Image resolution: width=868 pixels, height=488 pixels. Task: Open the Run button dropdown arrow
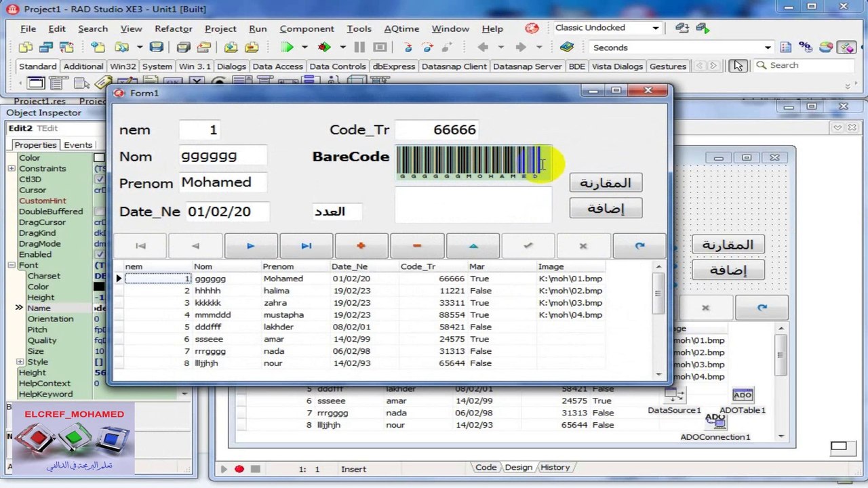click(x=304, y=47)
